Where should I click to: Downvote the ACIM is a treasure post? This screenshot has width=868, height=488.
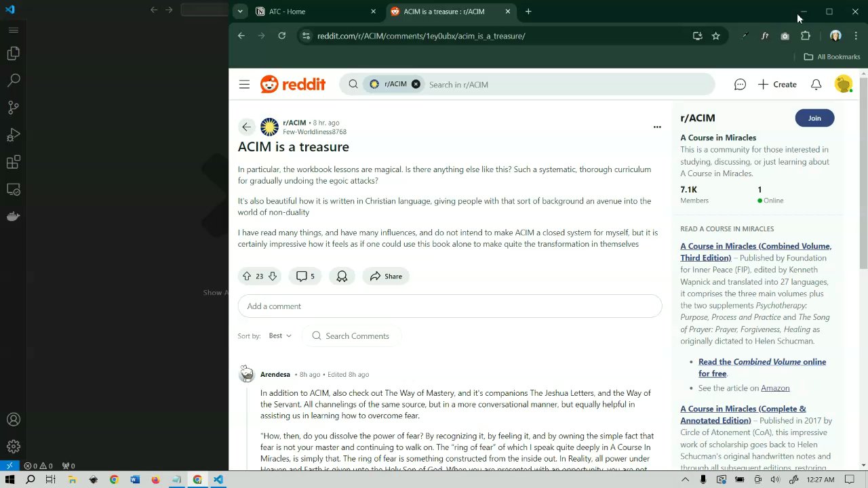click(272, 276)
